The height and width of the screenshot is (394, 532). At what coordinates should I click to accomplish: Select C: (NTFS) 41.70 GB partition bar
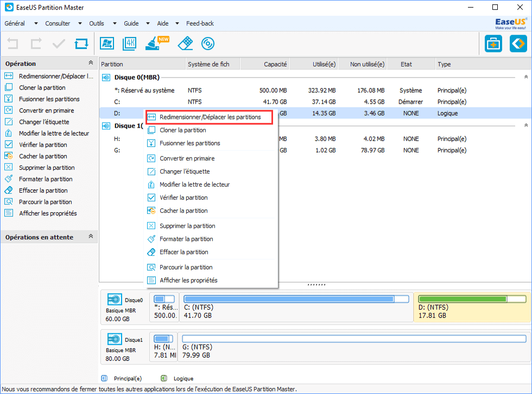(296, 307)
